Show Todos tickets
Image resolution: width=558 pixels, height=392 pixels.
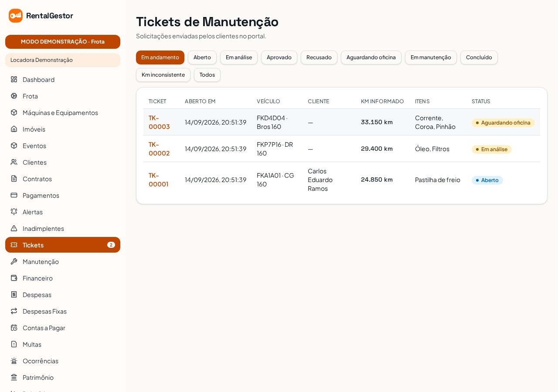(207, 75)
